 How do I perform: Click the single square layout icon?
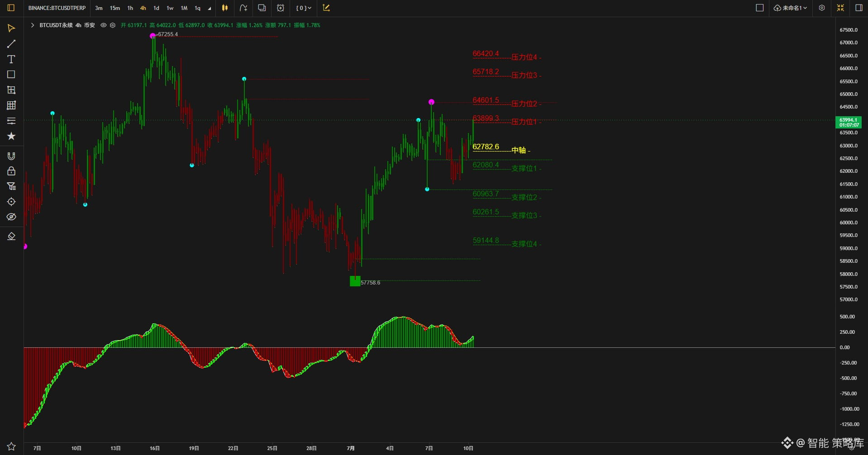760,8
